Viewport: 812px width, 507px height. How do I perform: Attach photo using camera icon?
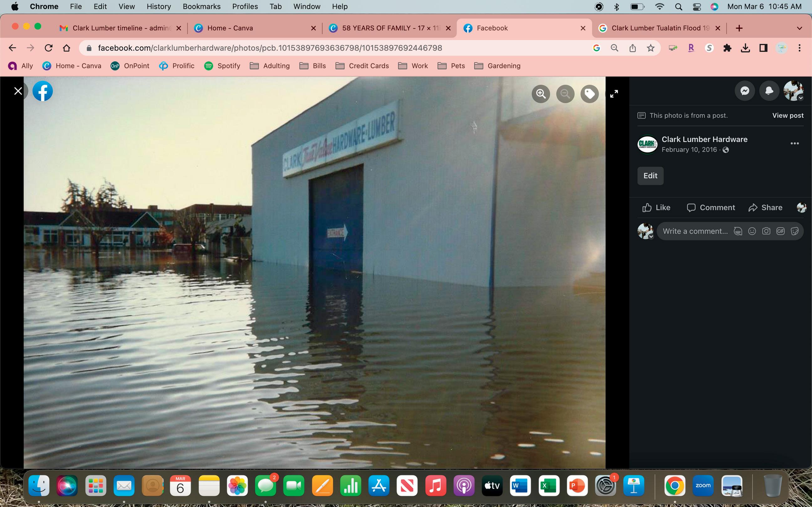[x=766, y=231]
